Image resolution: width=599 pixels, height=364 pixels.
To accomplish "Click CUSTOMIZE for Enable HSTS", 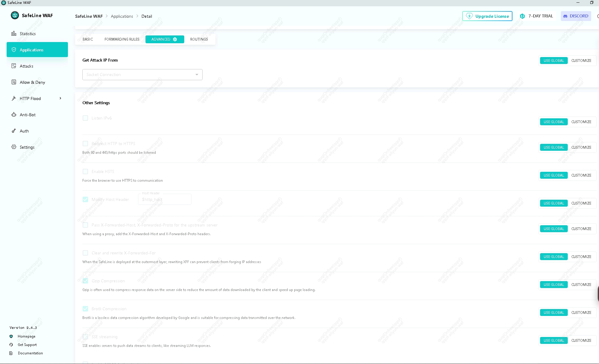I will pos(581,175).
